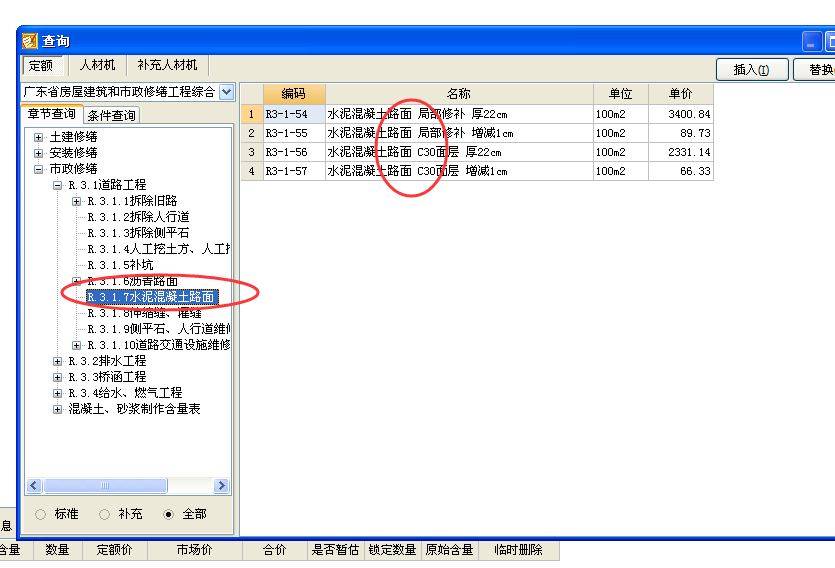835x568 pixels.
Task: Click 是否暂估 column in background window
Action: pyautogui.click(x=335, y=550)
